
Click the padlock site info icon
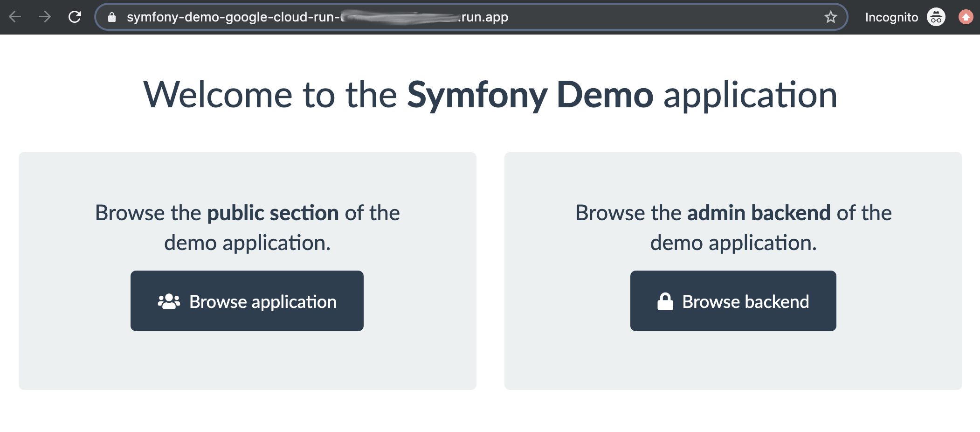tap(112, 17)
